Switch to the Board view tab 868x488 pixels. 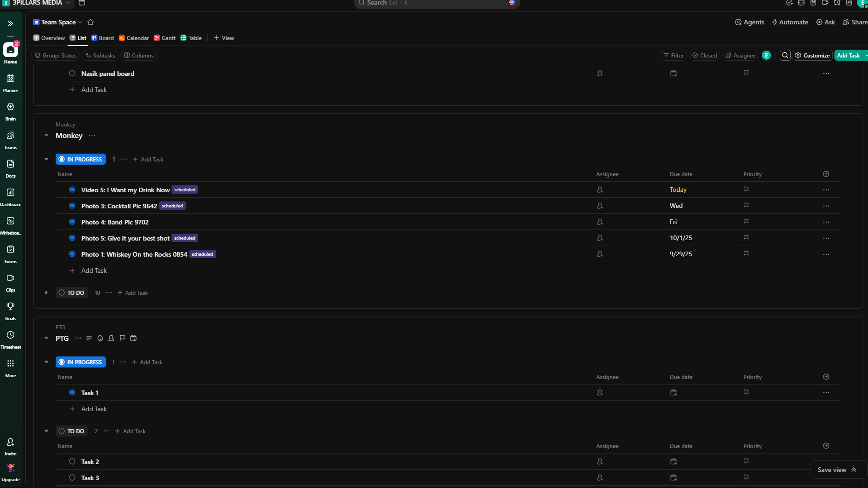pyautogui.click(x=103, y=38)
